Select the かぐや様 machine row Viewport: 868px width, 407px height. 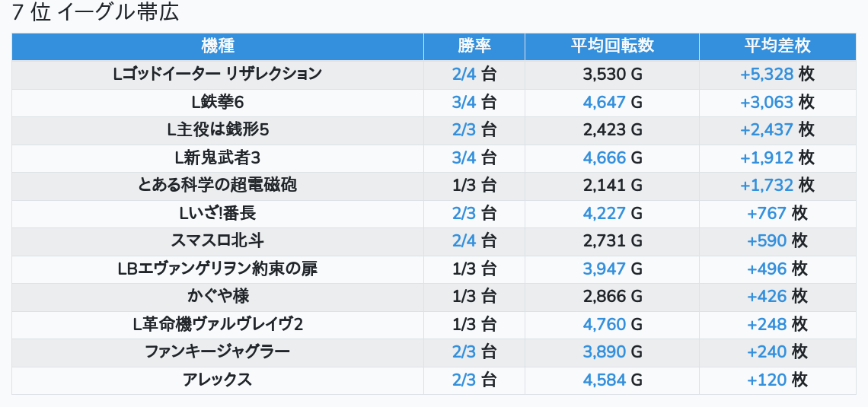tap(218, 297)
